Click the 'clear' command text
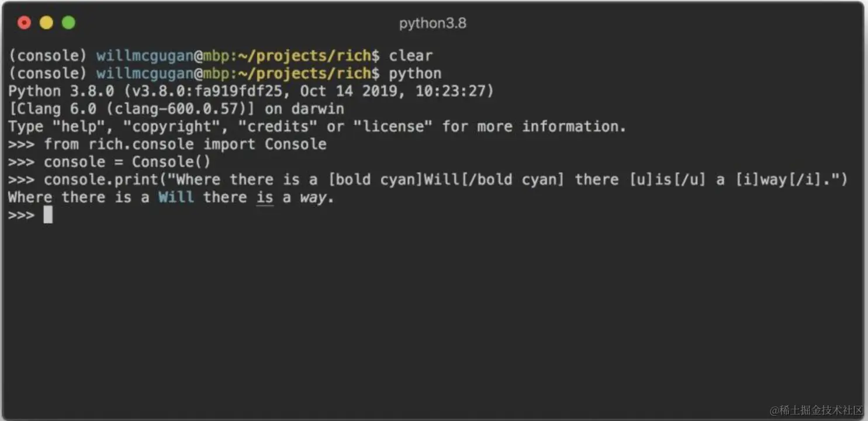868x421 pixels. [x=411, y=56]
